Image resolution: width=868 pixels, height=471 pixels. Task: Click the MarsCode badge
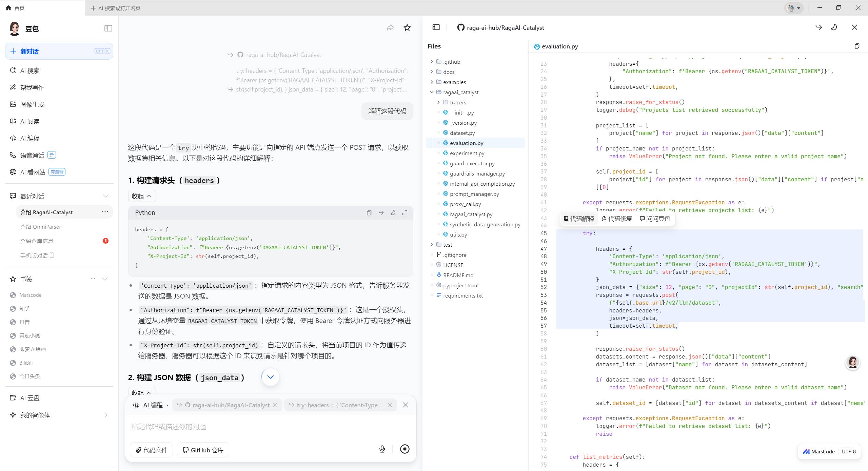(x=818, y=451)
